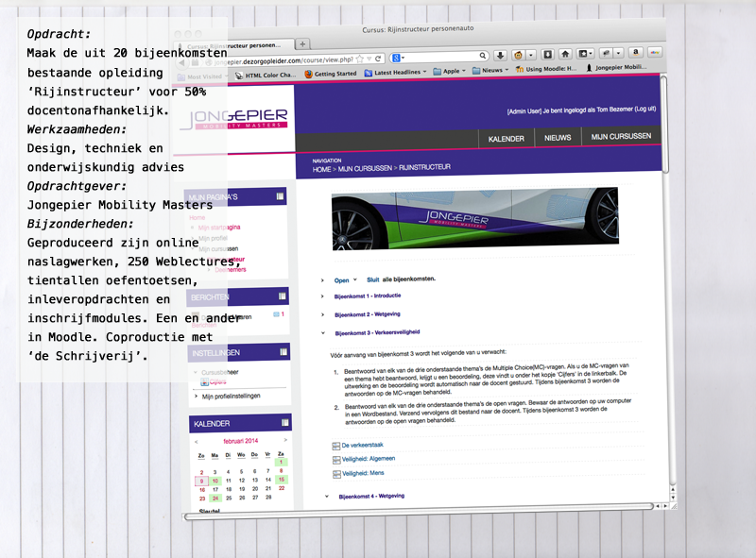Collapse the Instellingen block with its icon
The height and width of the screenshot is (558, 756).
point(283,352)
